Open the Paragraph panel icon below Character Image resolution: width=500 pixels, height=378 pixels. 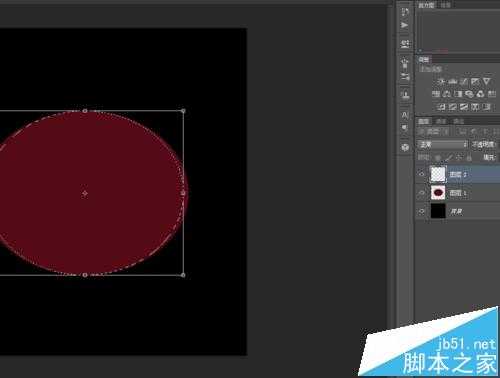click(x=405, y=128)
